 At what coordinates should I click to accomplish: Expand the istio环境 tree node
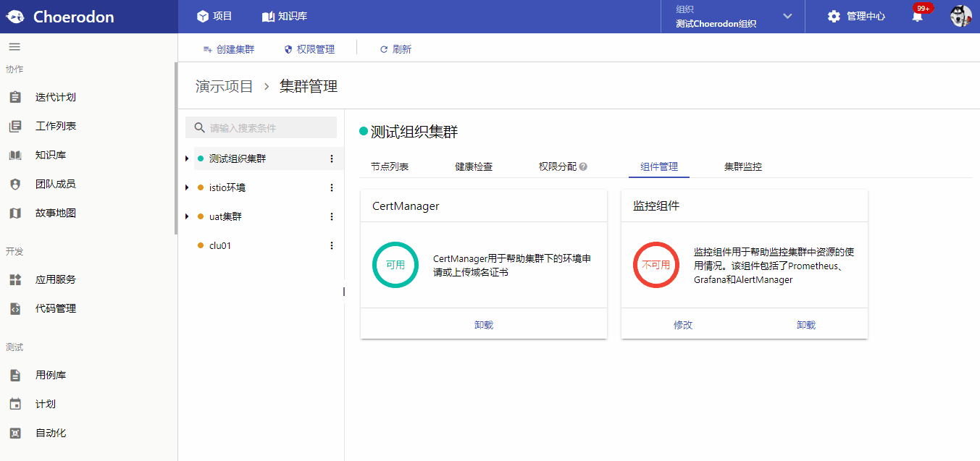pos(185,187)
